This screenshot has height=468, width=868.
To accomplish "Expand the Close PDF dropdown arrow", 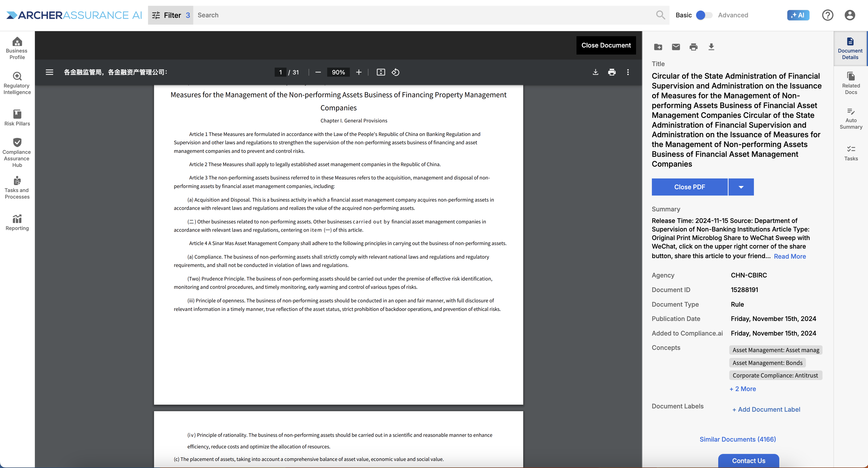I will (741, 187).
